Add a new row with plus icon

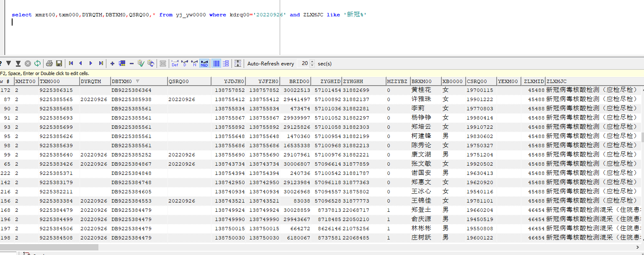pos(112,63)
